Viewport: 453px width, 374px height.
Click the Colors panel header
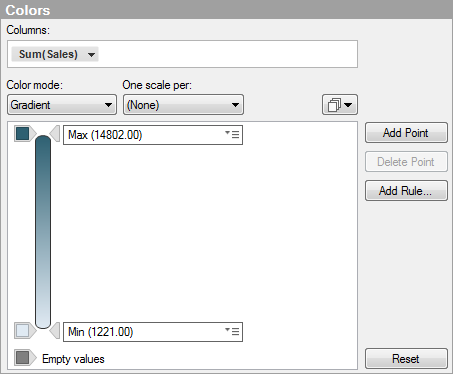pyautogui.click(x=226, y=9)
